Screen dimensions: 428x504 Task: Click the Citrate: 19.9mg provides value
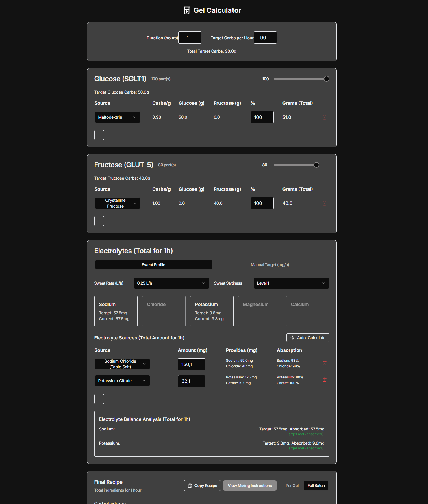coord(238,383)
